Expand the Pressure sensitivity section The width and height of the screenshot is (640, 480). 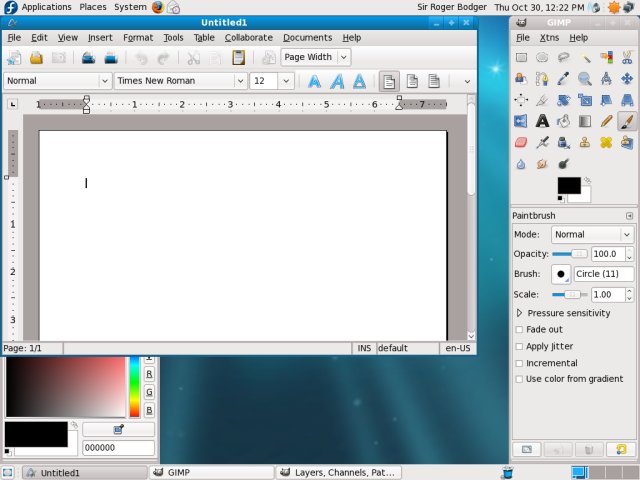click(520, 313)
